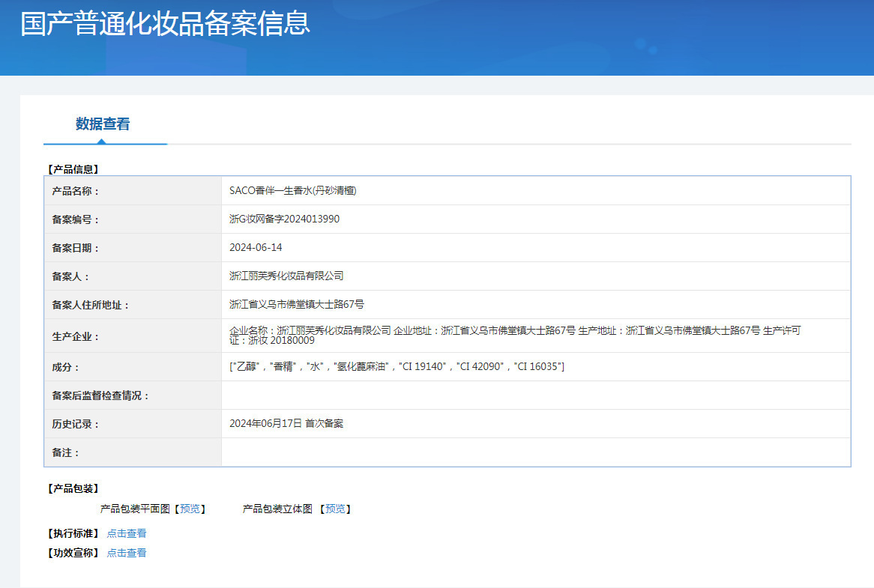
Task: Preview the 产品包装平面图 image
Action: coord(190,509)
